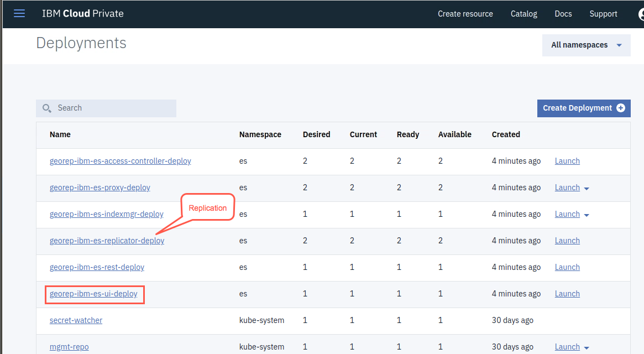Open the Catalog menu item
Viewport: 644px width, 354px height.
(x=523, y=14)
